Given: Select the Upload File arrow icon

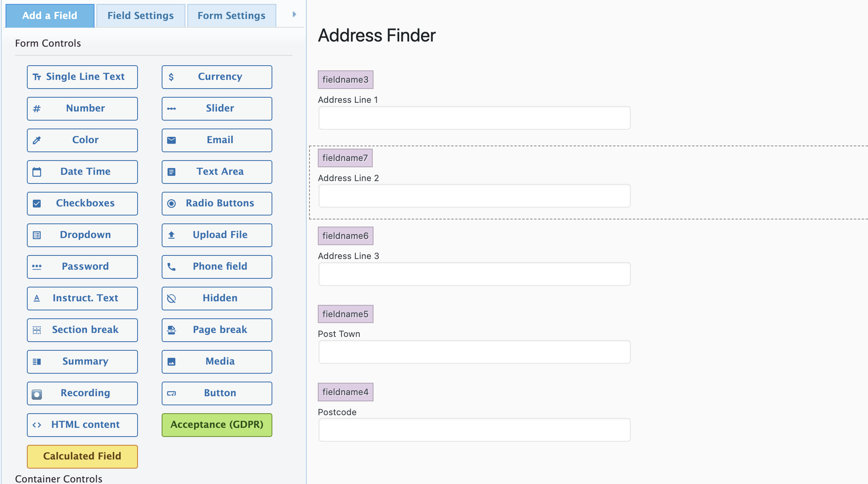Looking at the screenshot, I should [172, 235].
